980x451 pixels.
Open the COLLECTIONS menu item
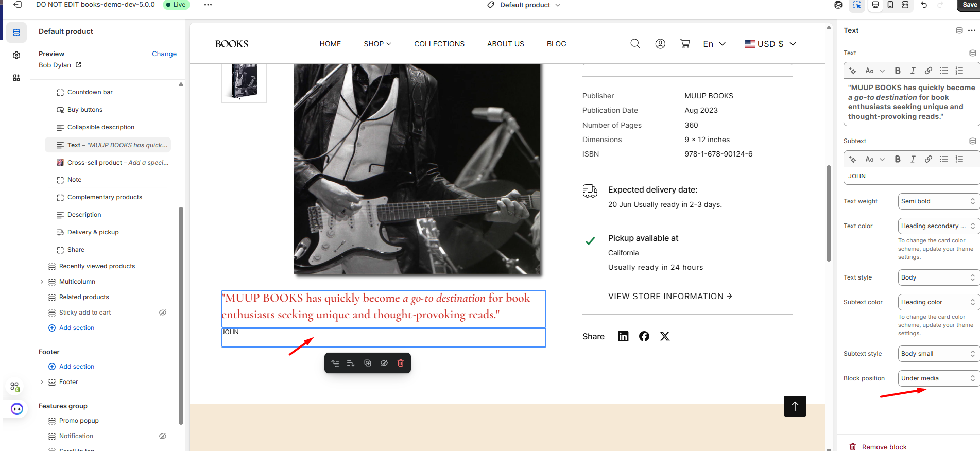tap(439, 44)
